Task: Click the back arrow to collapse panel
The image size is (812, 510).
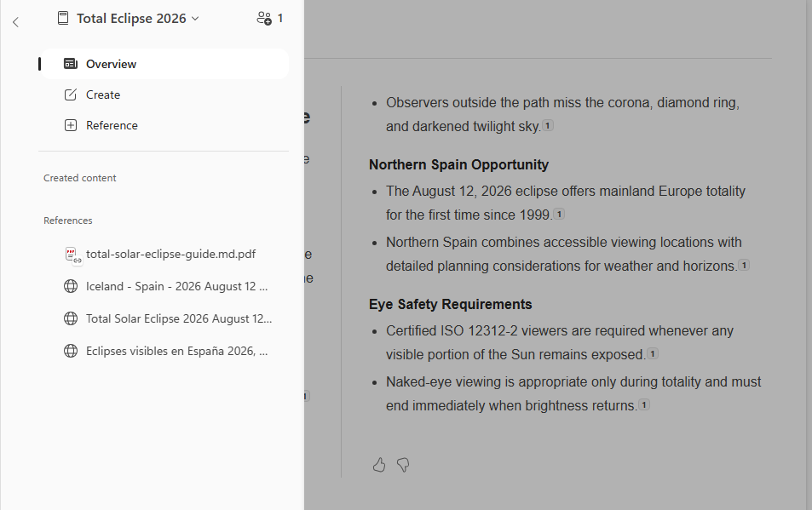Action: [15, 22]
